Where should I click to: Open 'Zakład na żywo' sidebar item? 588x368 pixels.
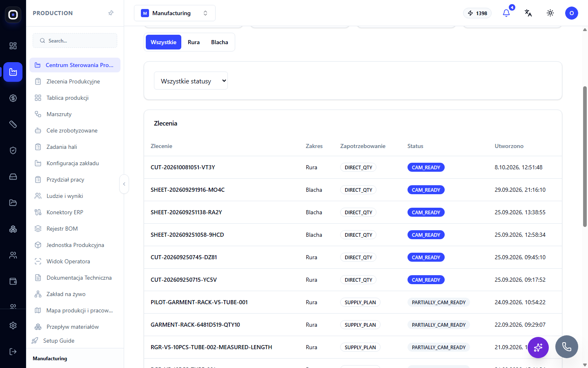click(75, 294)
